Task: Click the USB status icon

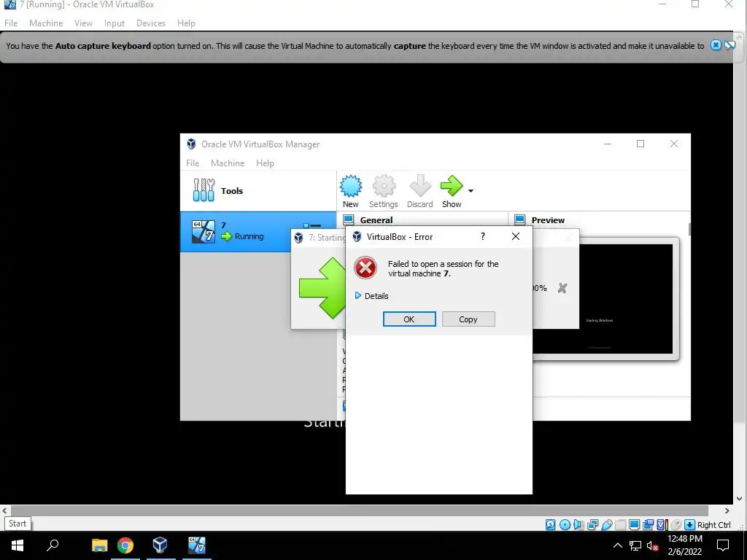Action: coord(606,525)
